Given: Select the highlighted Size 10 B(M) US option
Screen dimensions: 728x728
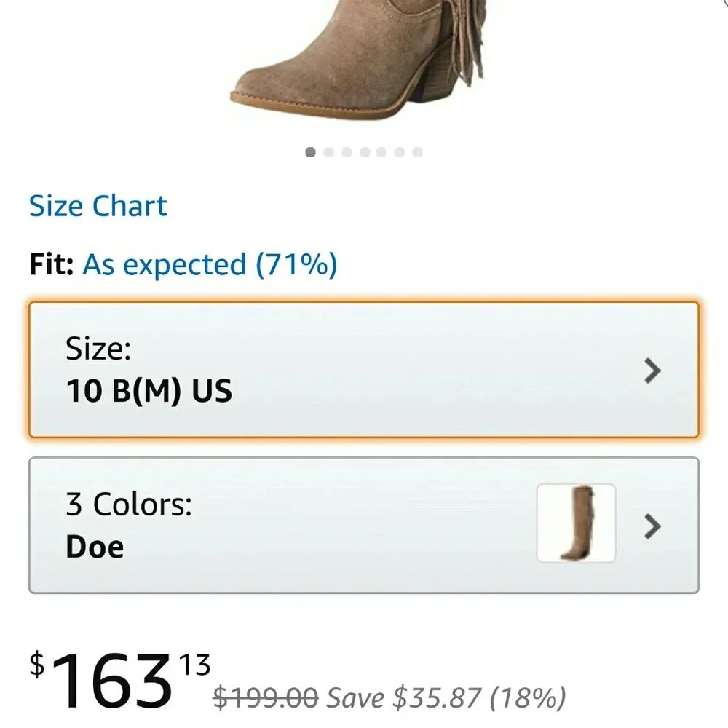Looking at the screenshot, I should click(x=364, y=370).
